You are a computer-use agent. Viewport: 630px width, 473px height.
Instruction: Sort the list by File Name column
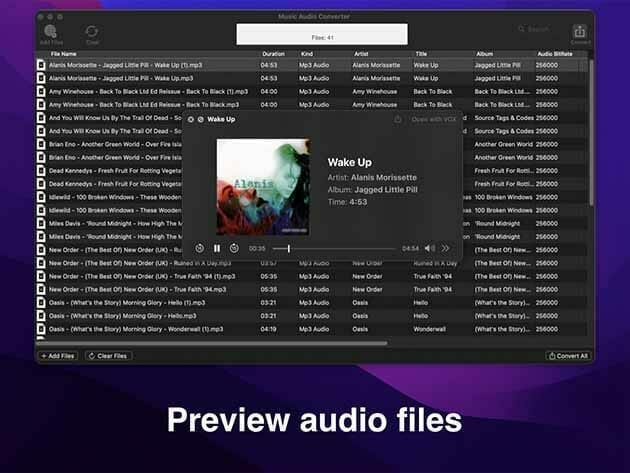tap(64, 53)
